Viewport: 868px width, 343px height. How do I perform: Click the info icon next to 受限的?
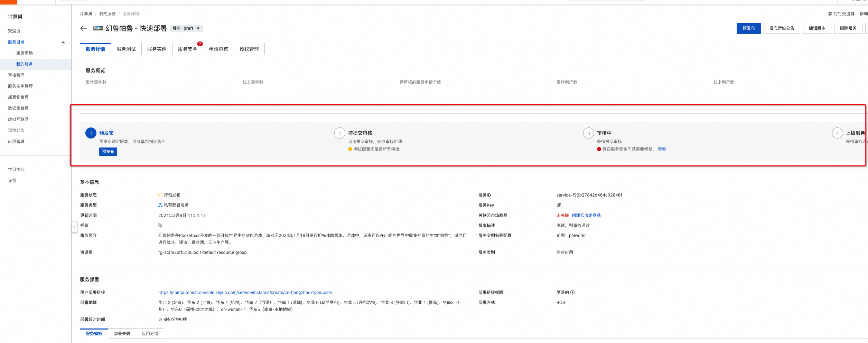(x=572, y=293)
